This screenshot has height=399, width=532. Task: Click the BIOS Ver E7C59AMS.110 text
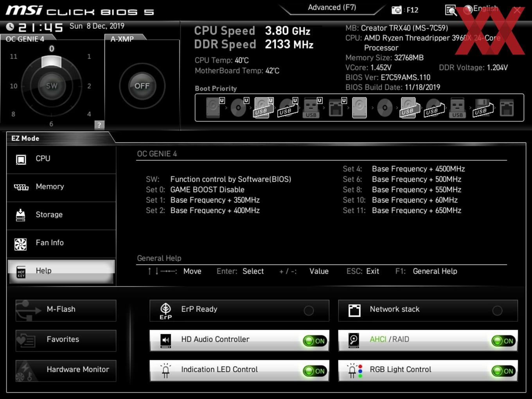click(x=388, y=77)
